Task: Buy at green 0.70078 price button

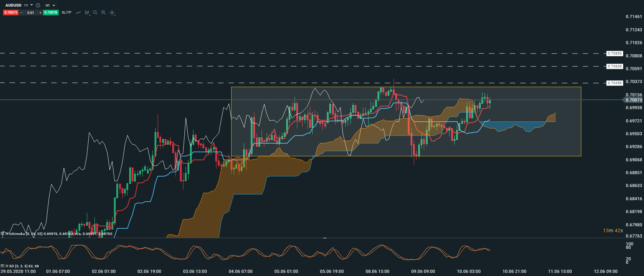Action: click(51, 13)
